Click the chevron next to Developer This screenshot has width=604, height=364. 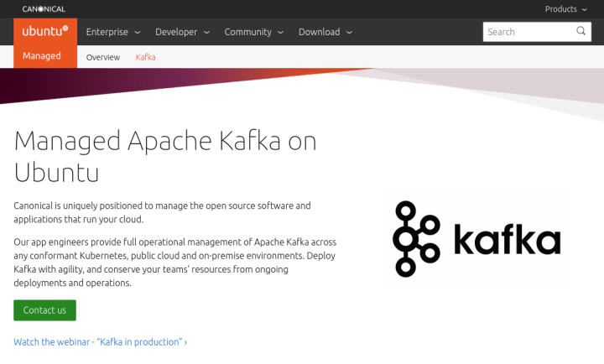[x=206, y=33]
